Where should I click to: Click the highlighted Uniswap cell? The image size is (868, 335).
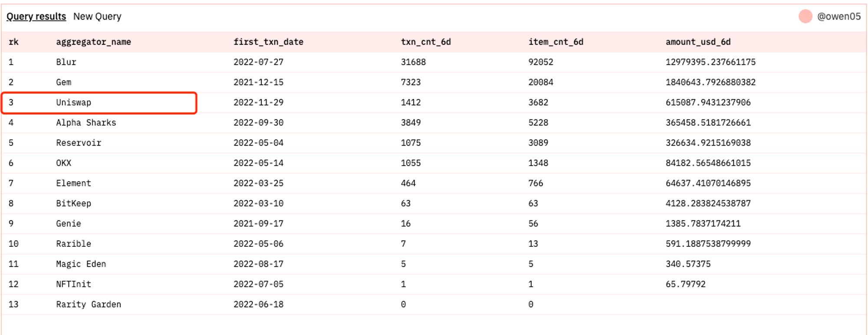tap(73, 103)
